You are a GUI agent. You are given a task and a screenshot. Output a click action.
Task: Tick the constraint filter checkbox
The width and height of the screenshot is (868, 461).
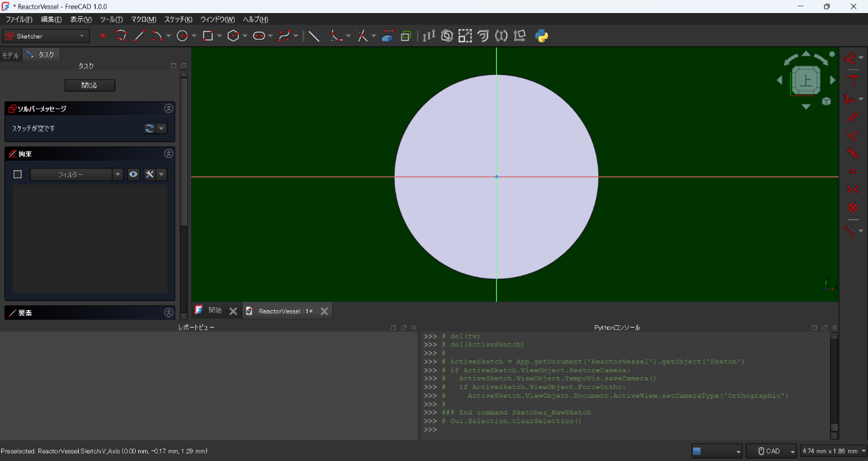[17, 174]
